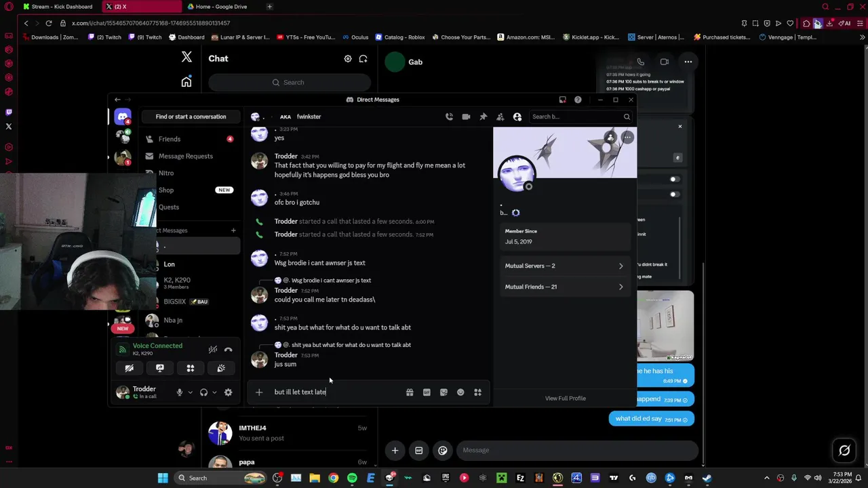Open the sticker picker
This screenshot has height=488, width=868.
point(443,392)
